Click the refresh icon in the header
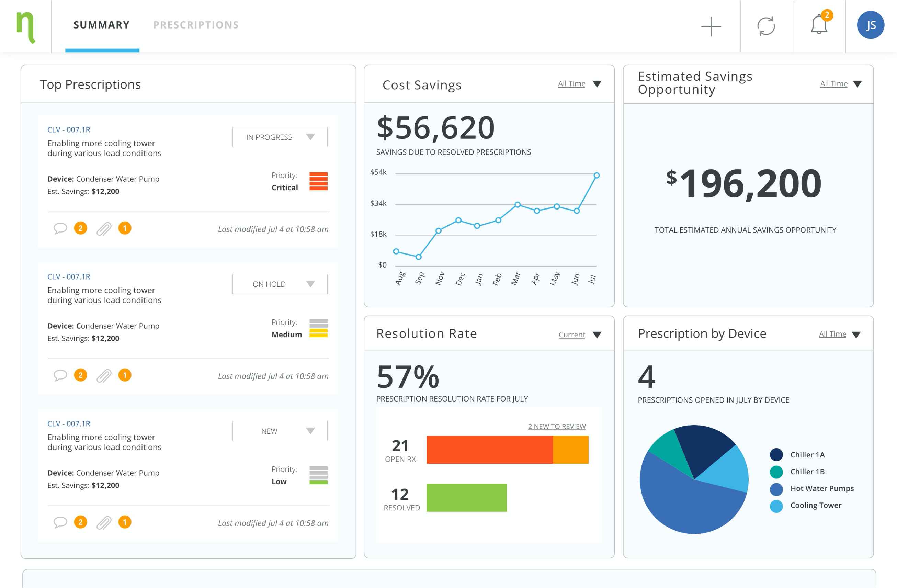897x588 pixels. (x=766, y=26)
